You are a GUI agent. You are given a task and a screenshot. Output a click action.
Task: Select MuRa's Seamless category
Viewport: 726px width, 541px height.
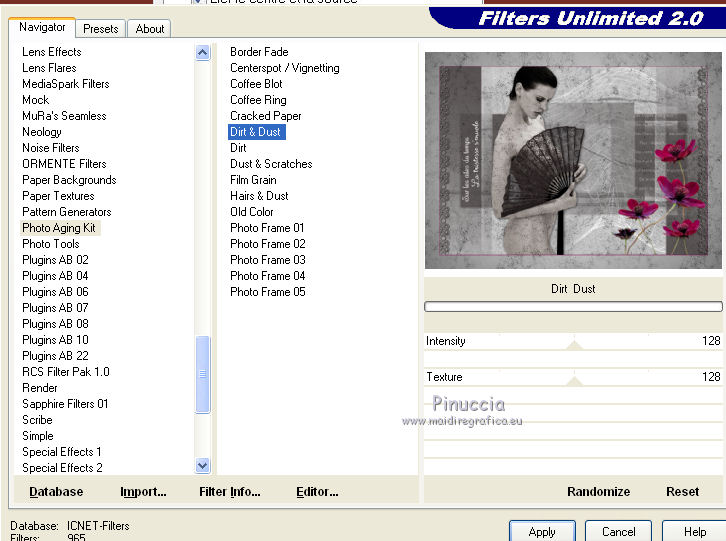click(64, 116)
